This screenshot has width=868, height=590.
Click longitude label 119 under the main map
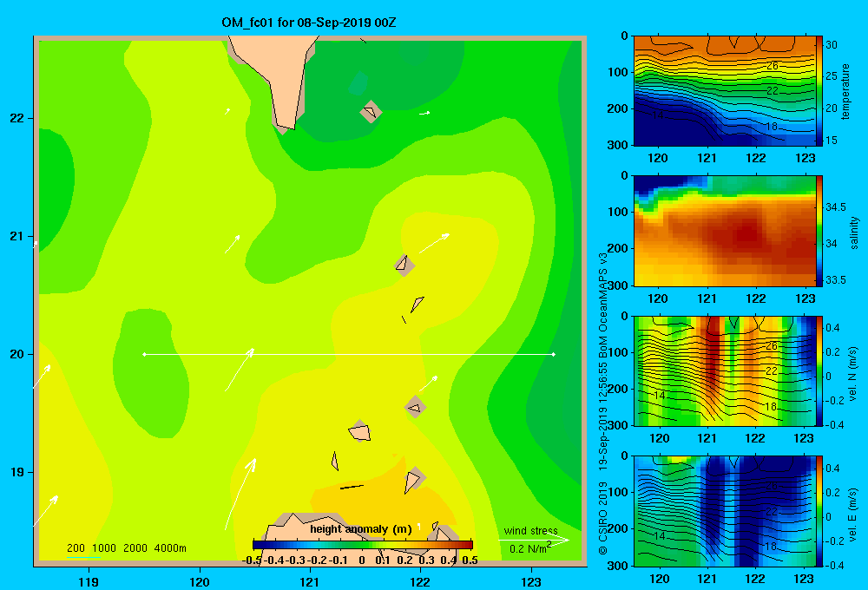click(89, 581)
